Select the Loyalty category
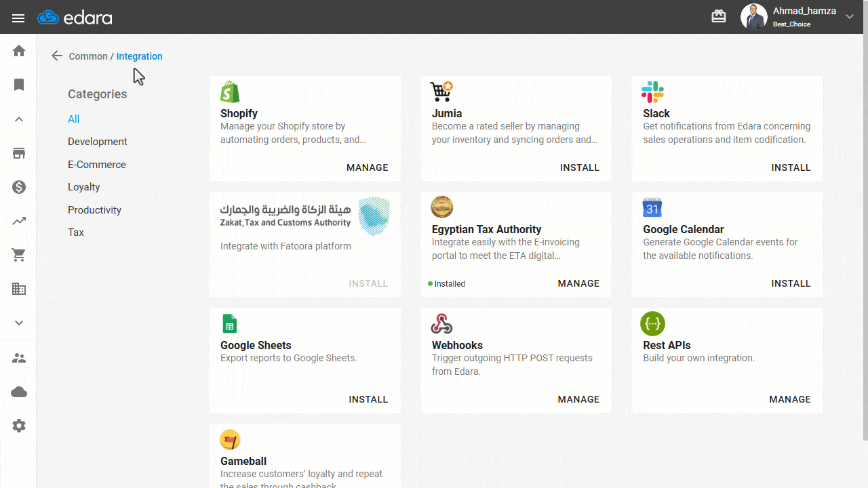The height and width of the screenshot is (488, 868). pyautogui.click(x=84, y=187)
